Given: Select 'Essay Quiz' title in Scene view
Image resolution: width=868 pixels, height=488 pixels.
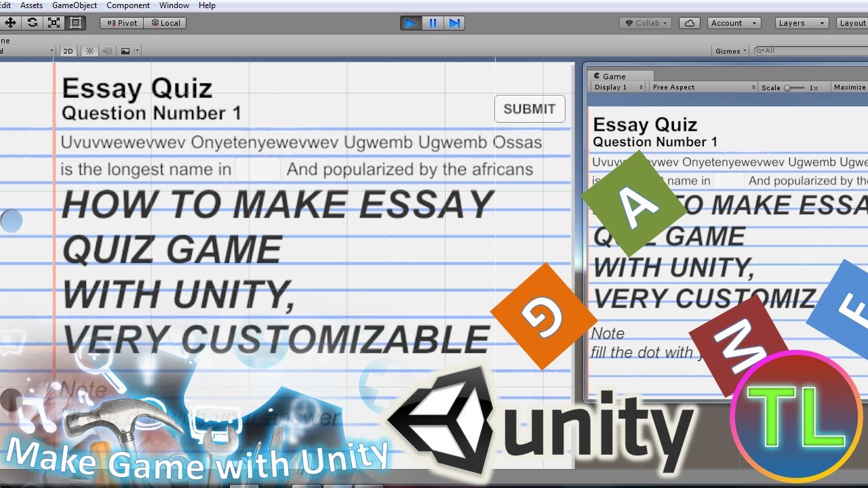Looking at the screenshot, I should pyautogui.click(x=137, y=88).
